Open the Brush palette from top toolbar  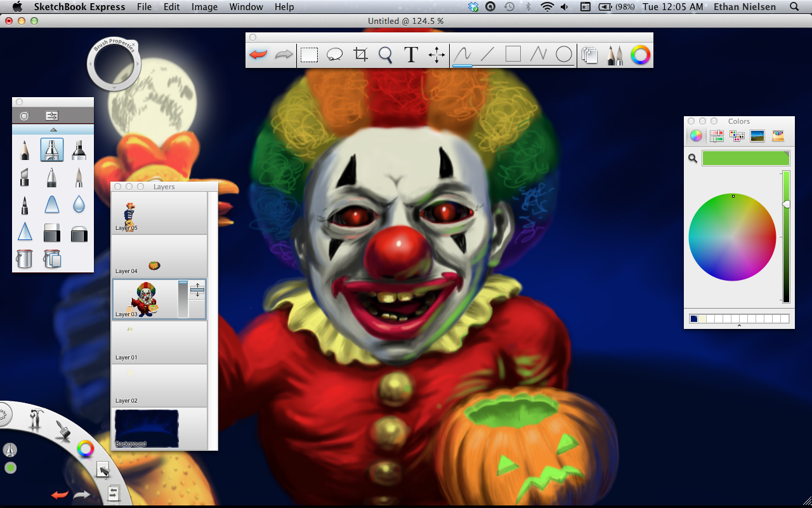click(x=615, y=55)
